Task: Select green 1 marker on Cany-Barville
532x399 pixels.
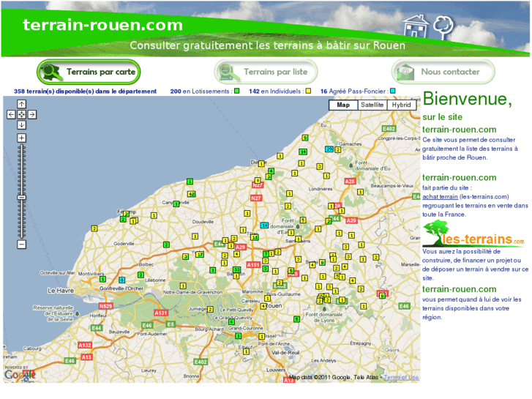Action: tap(176, 204)
